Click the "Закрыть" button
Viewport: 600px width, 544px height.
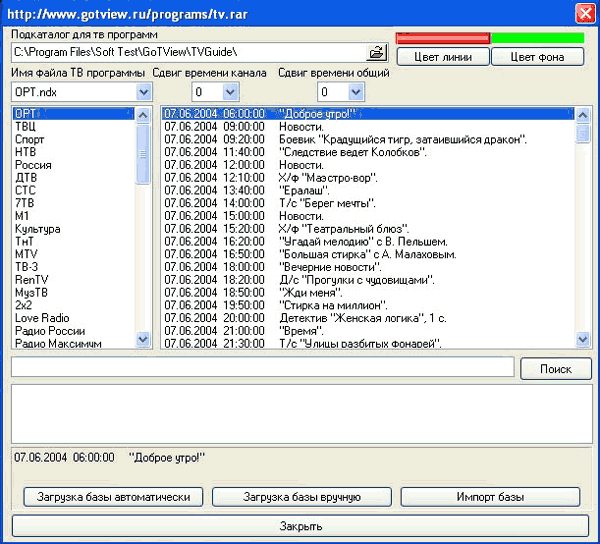[300, 526]
